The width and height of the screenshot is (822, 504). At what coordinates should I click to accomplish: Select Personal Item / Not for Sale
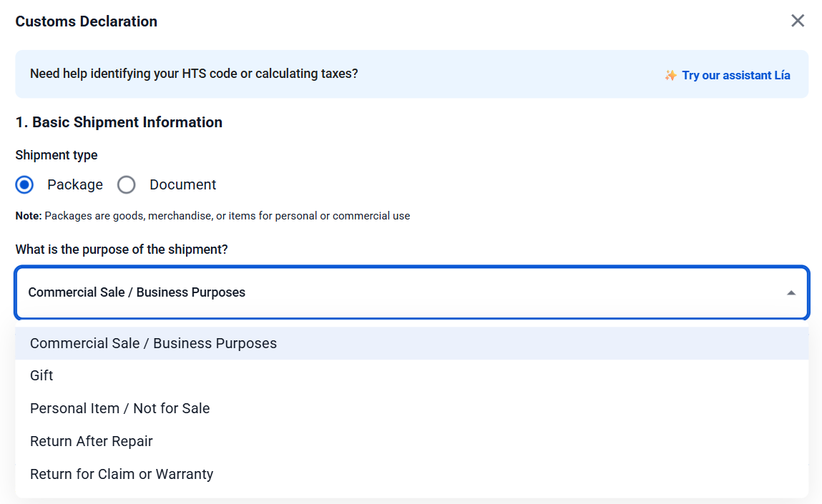[120, 408]
